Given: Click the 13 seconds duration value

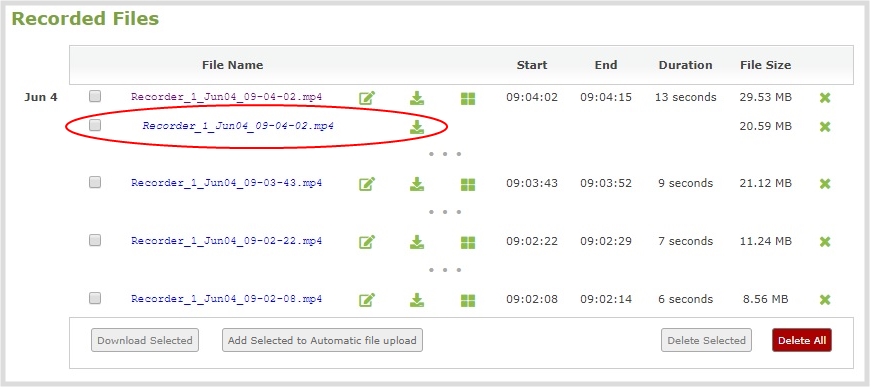Looking at the screenshot, I should tap(685, 97).
